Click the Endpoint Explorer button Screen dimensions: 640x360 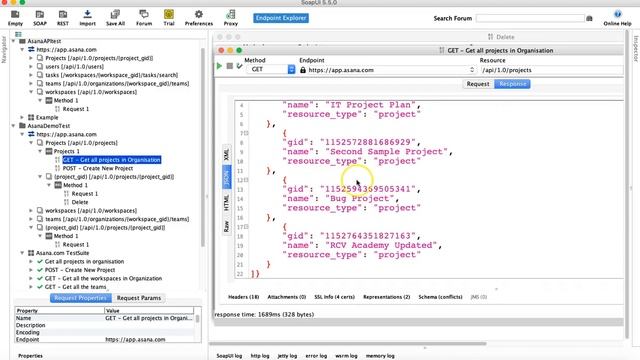(x=281, y=18)
